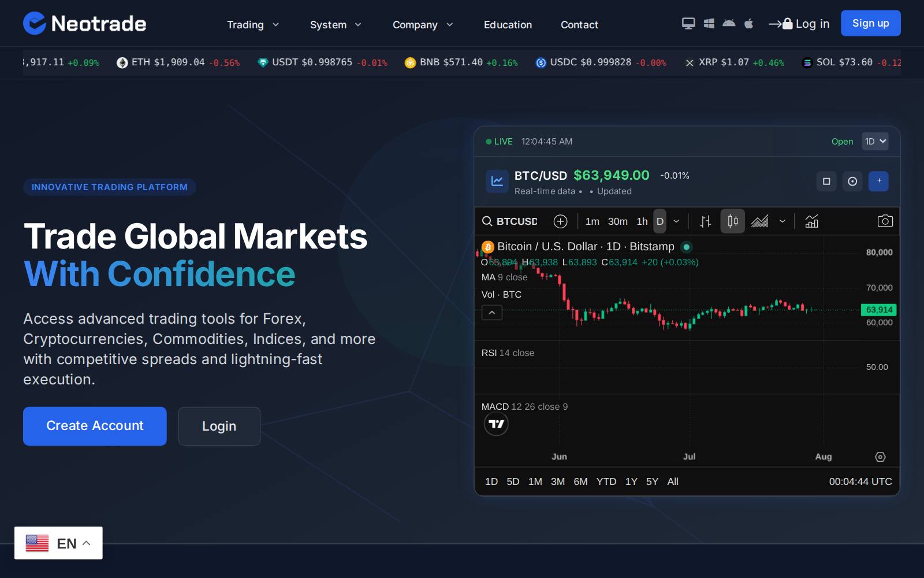
Task: Click the Sign up button
Action: (x=870, y=23)
